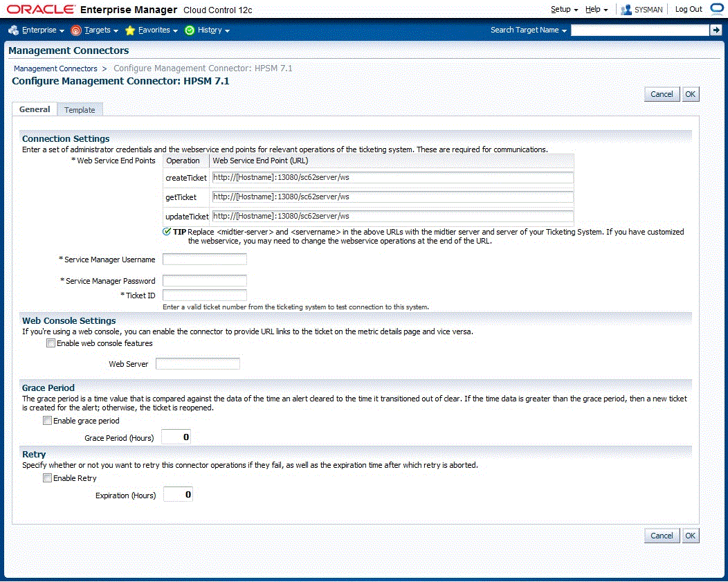Enable web console features checkbox
This screenshot has width=728, height=582.
pos(51,343)
